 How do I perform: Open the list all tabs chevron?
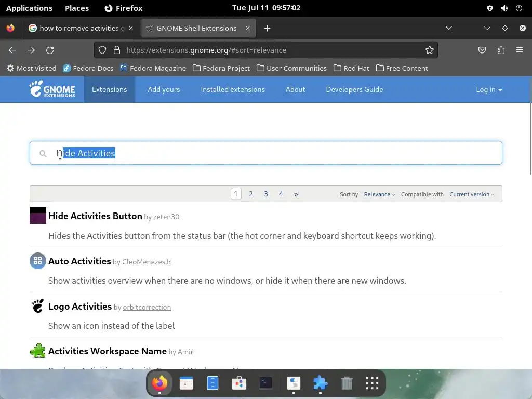(x=448, y=28)
